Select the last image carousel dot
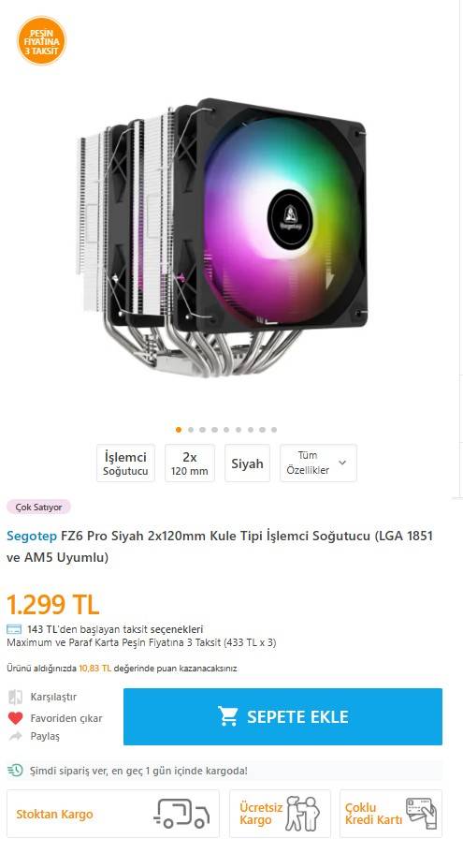This screenshot has width=463, height=868. [x=274, y=430]
